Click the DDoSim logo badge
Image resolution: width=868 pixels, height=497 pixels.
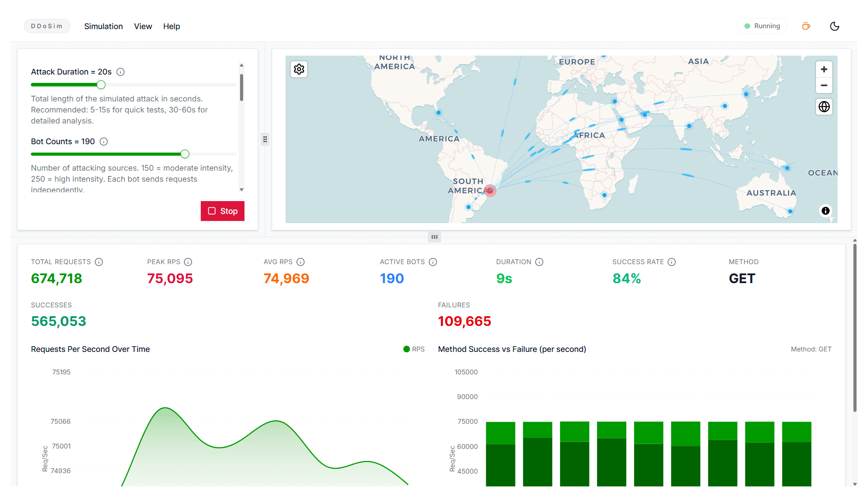47,26
